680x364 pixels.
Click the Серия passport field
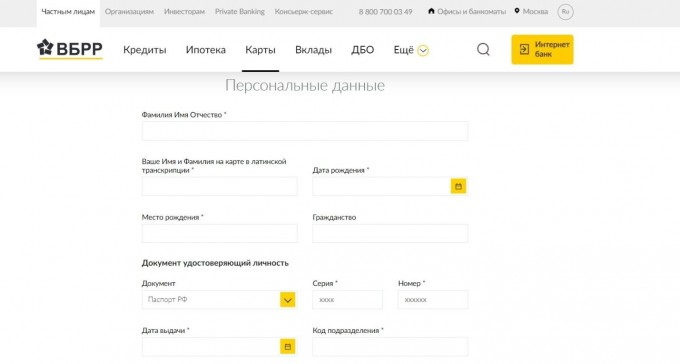(x=347, y=300)
